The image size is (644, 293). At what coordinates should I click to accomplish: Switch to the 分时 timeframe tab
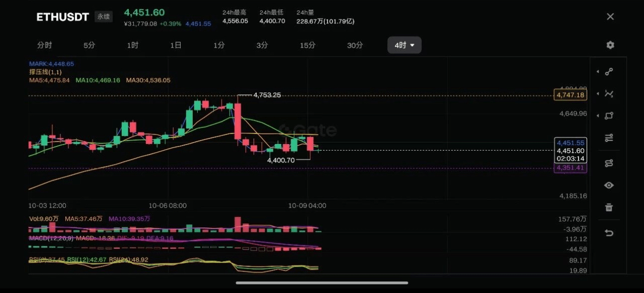click(x=44, y=45)
